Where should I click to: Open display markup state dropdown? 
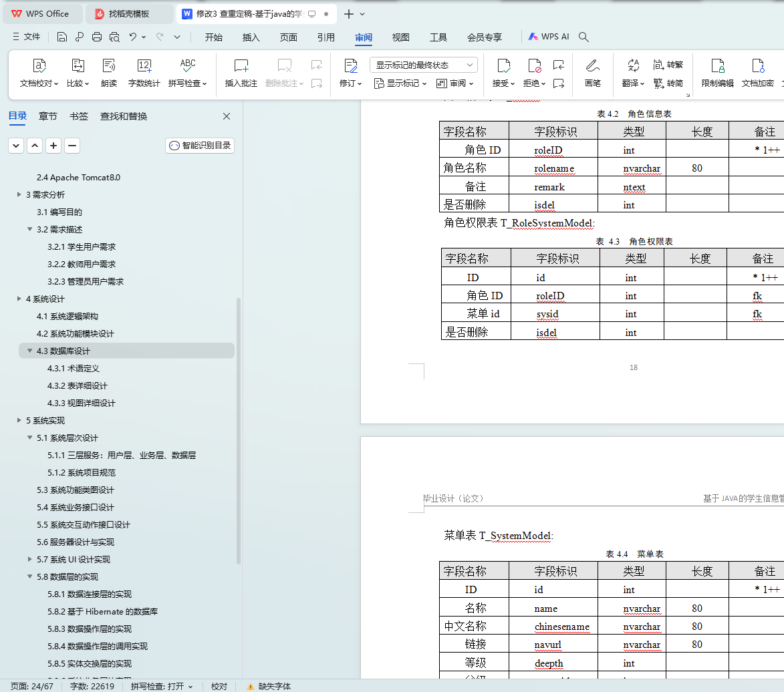click(424, 65)
